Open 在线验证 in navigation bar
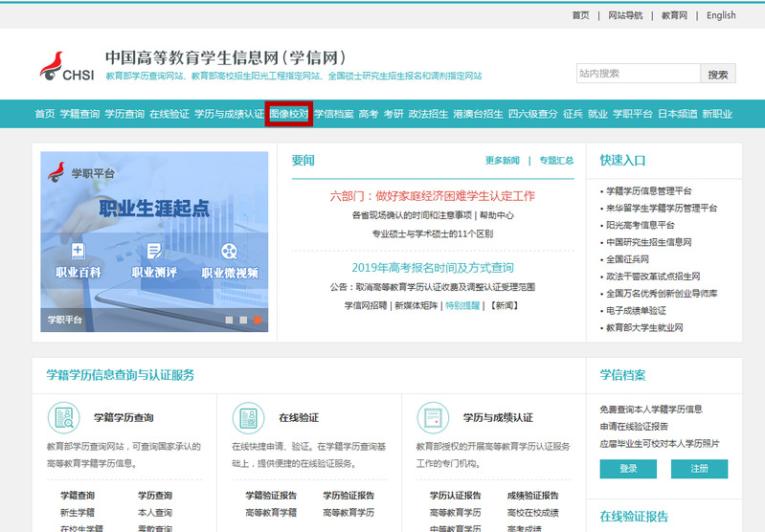Viewport: 765px width, 532px height. pos(169,114)
